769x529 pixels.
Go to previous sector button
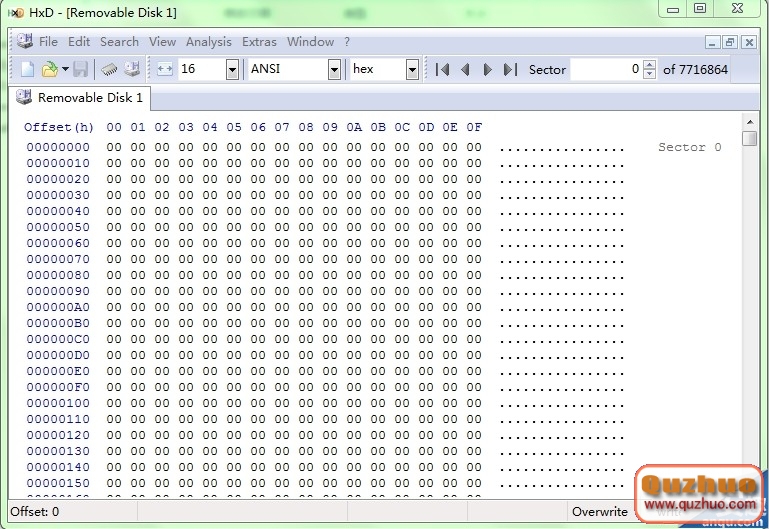click(x=465, y=70)
